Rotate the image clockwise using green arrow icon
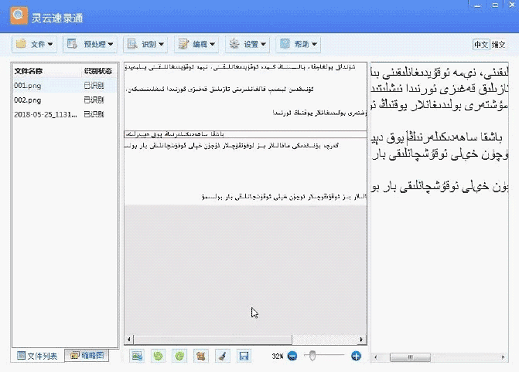This screenshot has width=519, height=372. point(180,356)
